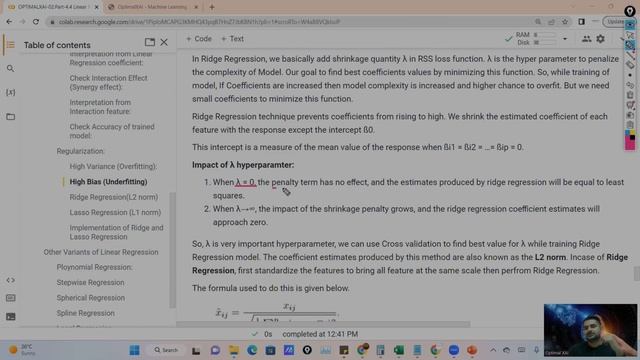Jump to Check Interaction Effect section
Viewport: 640px width, 360px height.
[108, 82]
